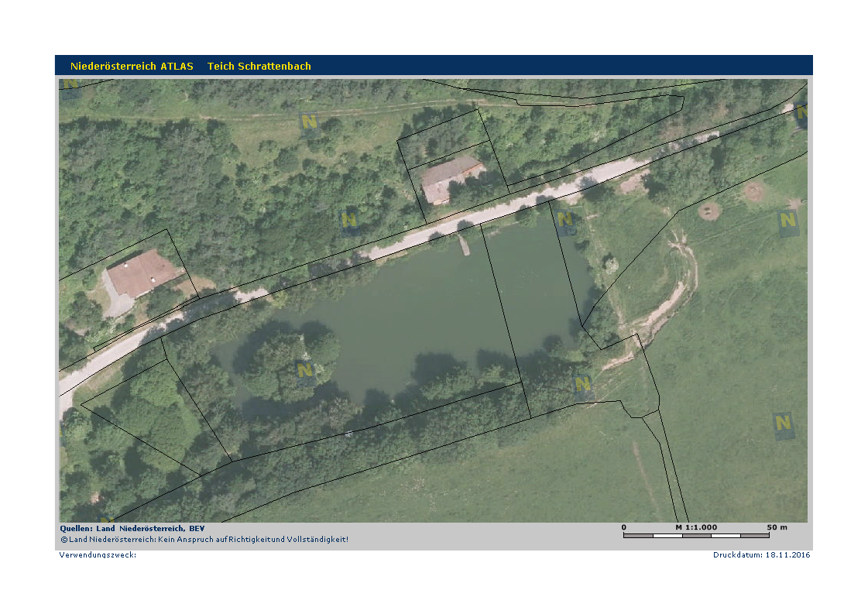Click the 'Niederösterreich ATLAS' header title
The height and width of the screenshot is (614, 868).
tap(132, 67)
